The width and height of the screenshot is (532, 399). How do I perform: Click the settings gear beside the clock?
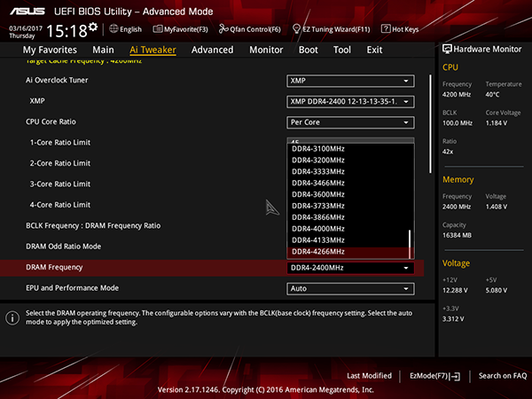point(93,27)
